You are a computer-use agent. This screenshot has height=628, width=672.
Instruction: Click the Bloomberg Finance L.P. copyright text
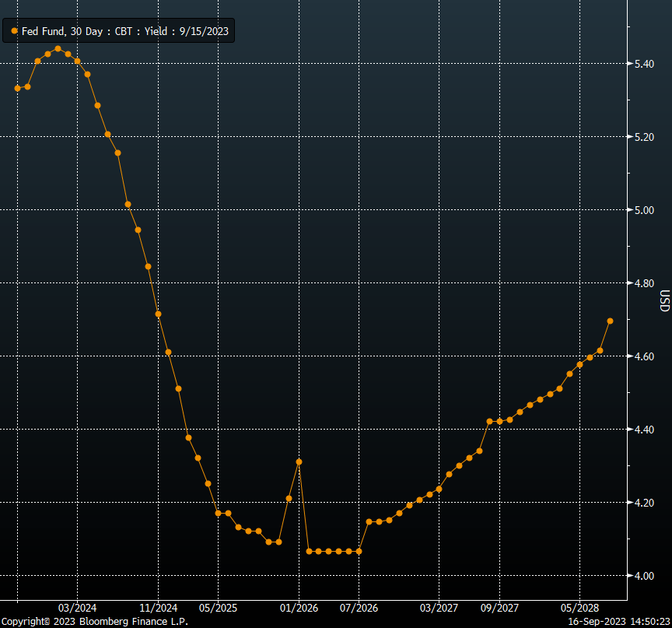94,622
